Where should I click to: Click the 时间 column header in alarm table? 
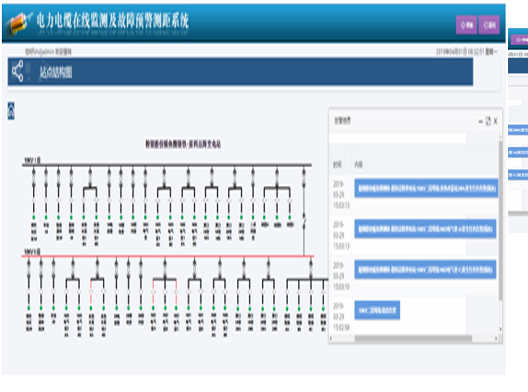coord(337,165)
